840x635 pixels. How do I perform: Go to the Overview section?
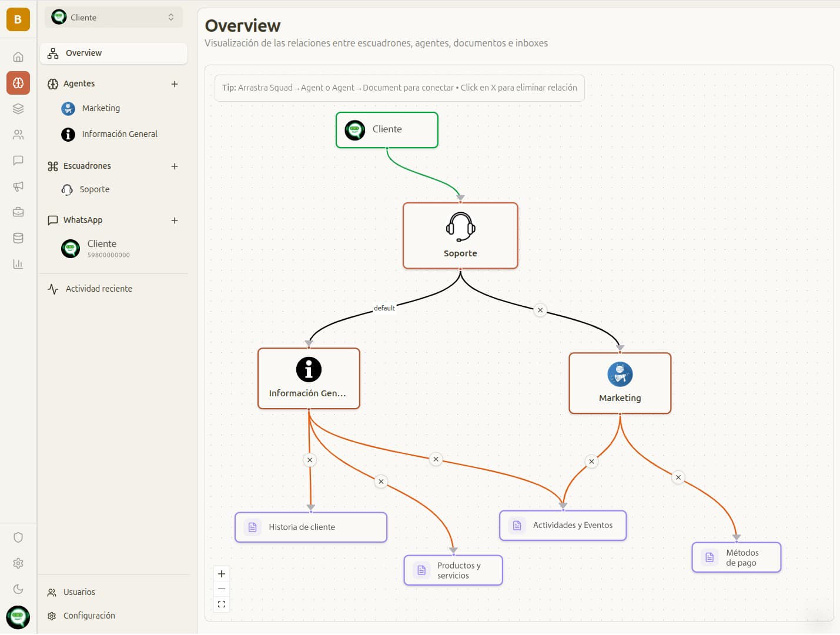(x=84, y=53)
